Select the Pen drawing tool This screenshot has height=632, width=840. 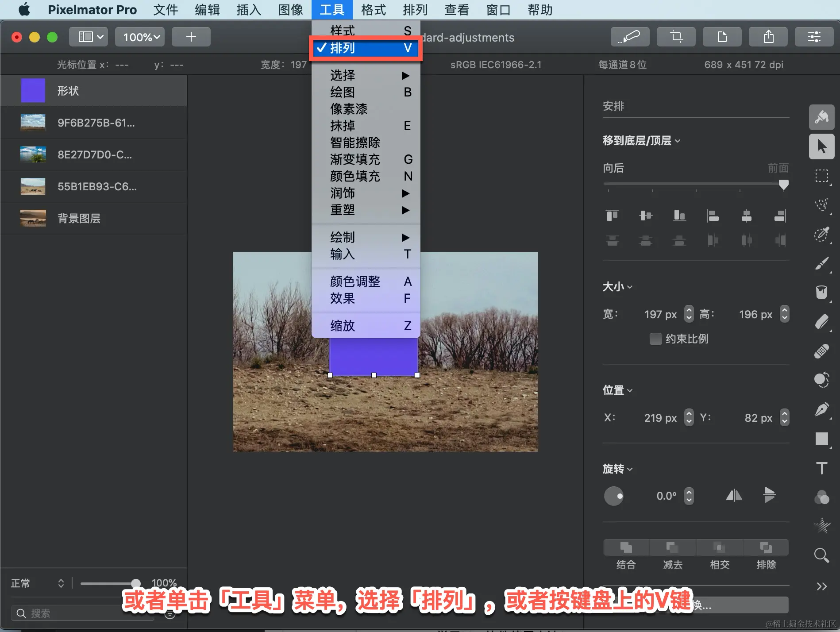822,409
